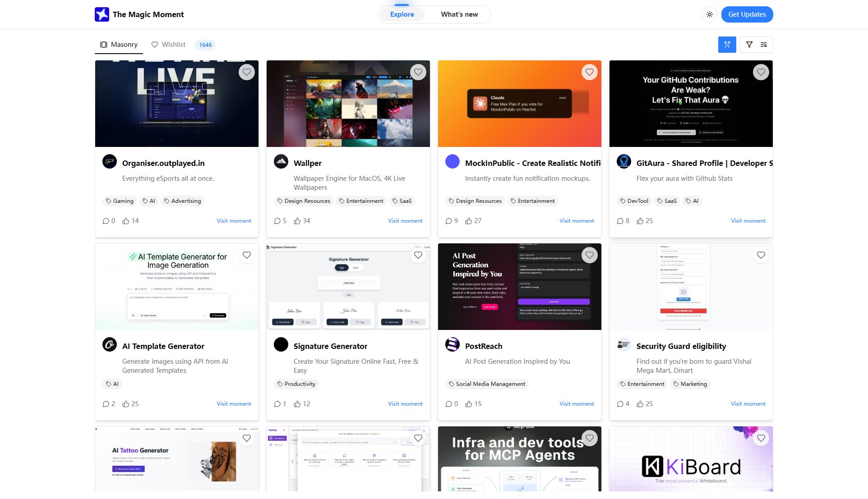Click the Marketing tag
The height and width of the screenshot is (499, 868).
pos(690,384)
